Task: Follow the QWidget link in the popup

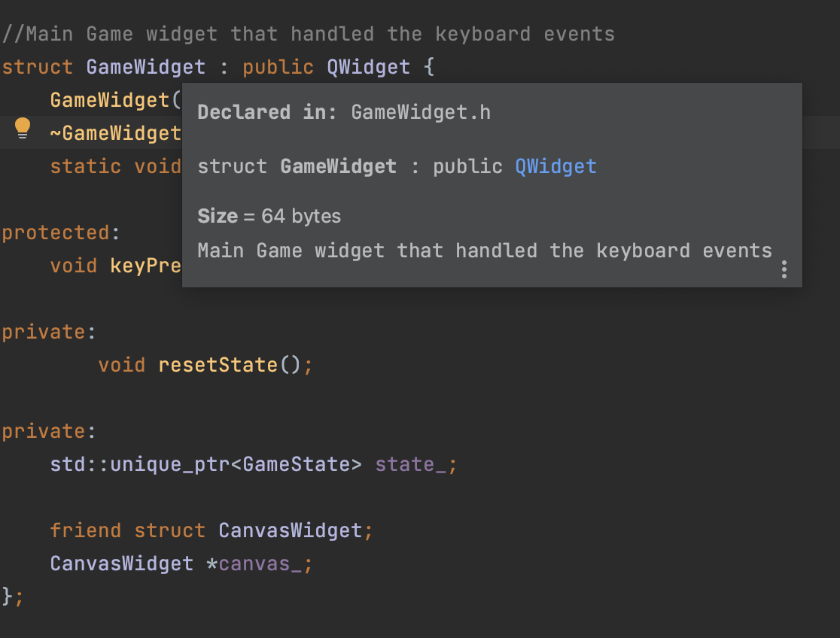Action: click(555, 166)
